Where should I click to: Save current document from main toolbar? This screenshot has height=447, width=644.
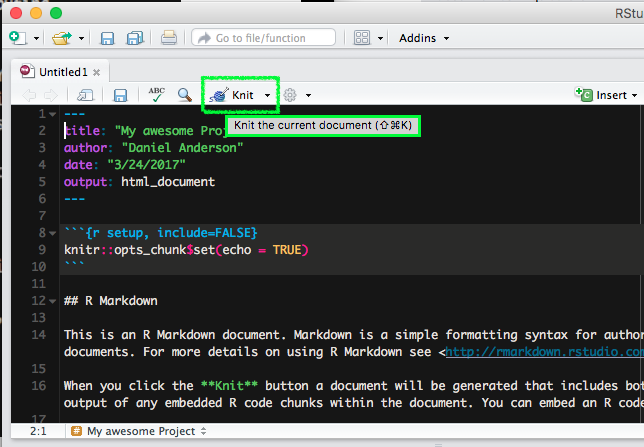click(108, 38)
